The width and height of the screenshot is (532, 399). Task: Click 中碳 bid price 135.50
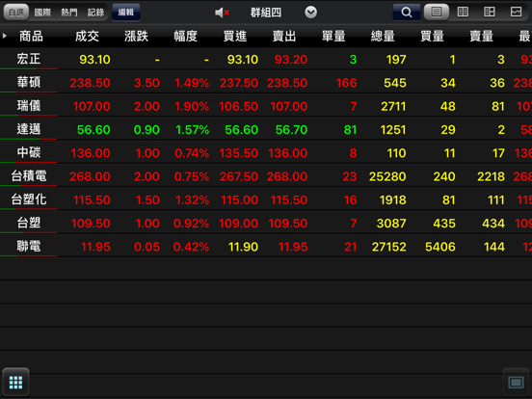point(238,153)
